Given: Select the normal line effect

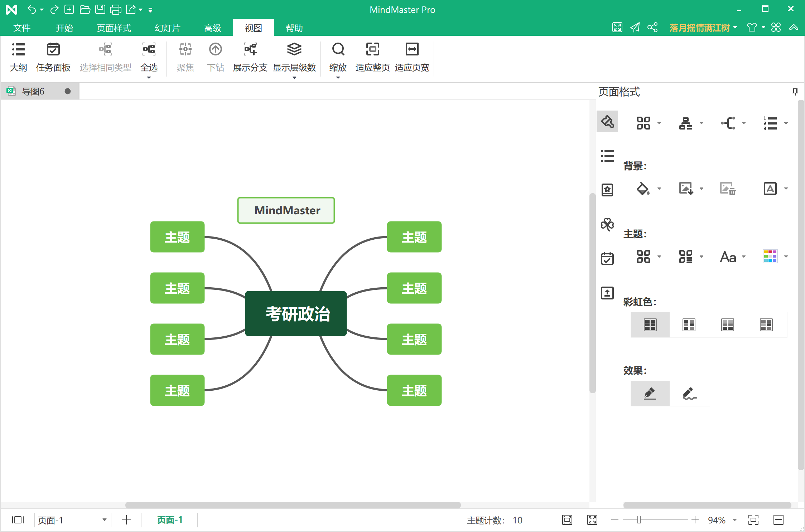Looking at the screenshot, I should point(650,393).
